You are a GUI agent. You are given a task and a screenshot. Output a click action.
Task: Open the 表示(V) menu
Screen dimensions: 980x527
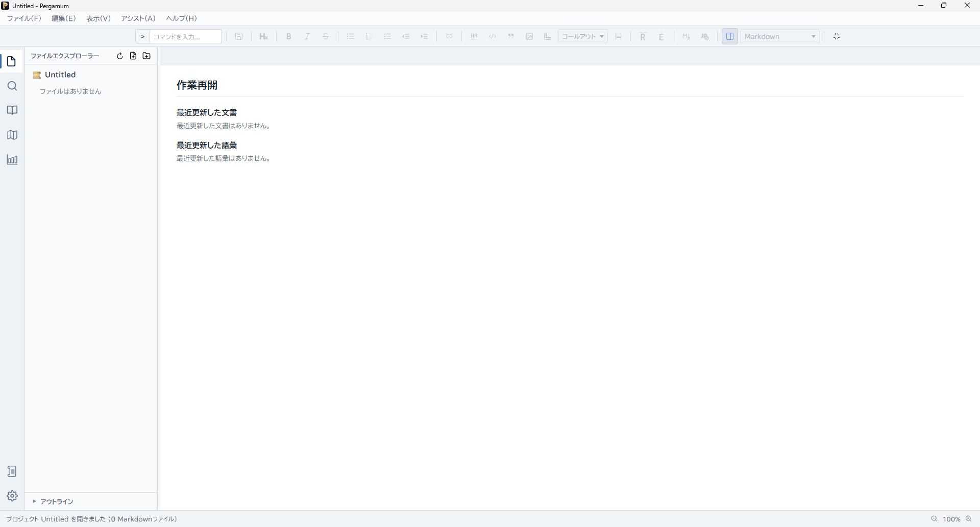[x=99, y=18]
